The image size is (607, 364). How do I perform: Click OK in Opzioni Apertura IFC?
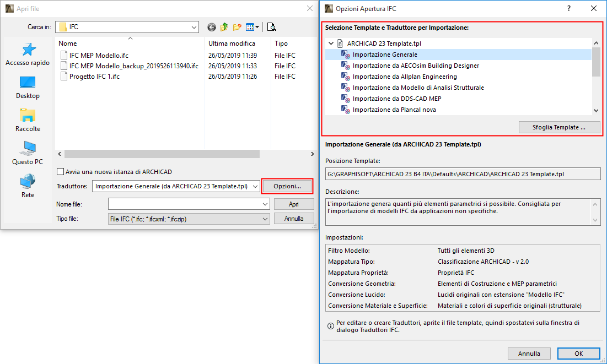tap(578, 354)
